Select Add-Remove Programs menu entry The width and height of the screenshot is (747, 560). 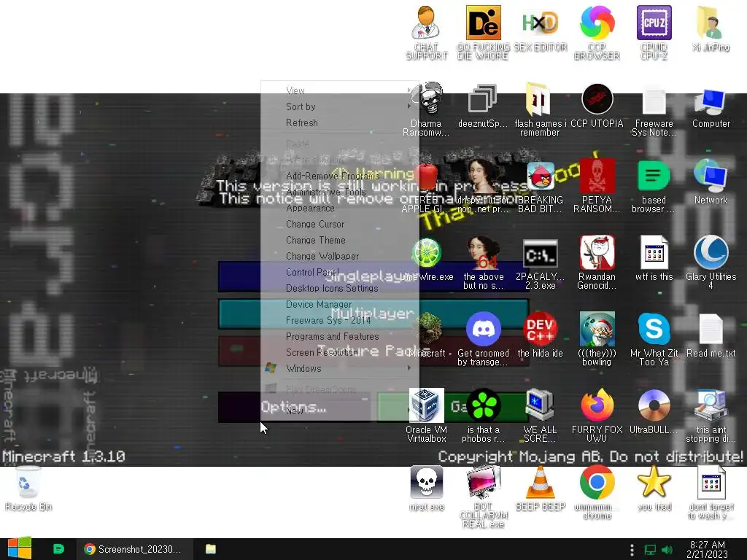pos(340,176)
